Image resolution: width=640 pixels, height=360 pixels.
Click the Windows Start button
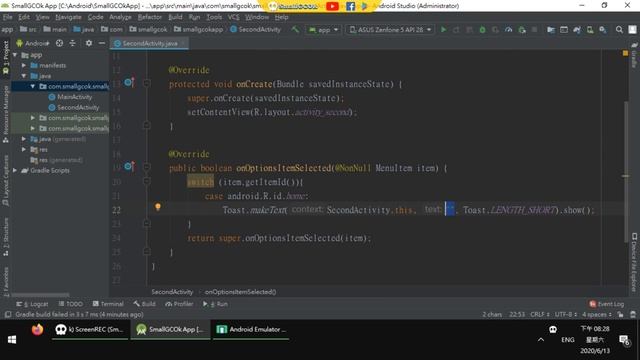(x=12, y=340)
